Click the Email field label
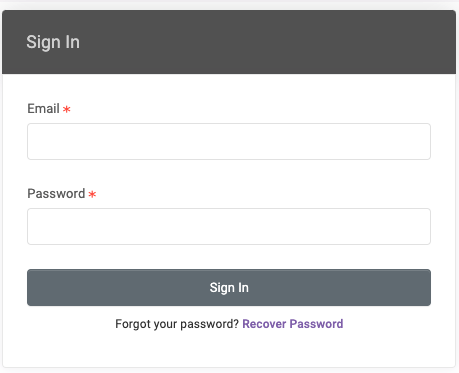Image resolution: width=459 pixels, height=373 pixels. click(43, 108)
